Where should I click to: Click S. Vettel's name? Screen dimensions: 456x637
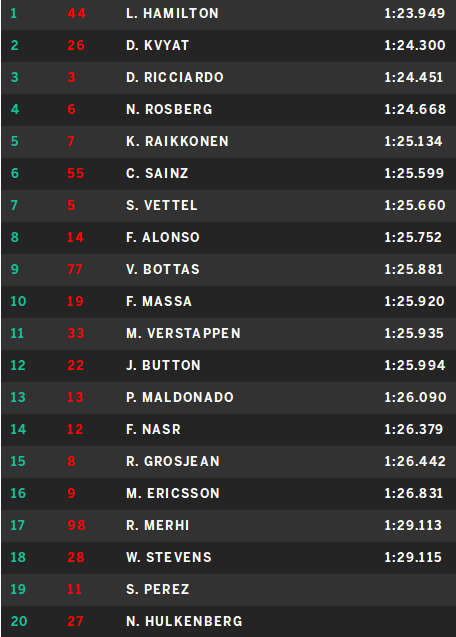[162, 205]
